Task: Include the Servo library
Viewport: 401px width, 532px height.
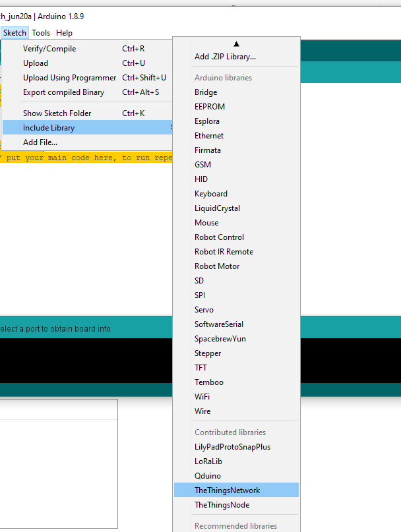Action: click(x=236, y=310)
